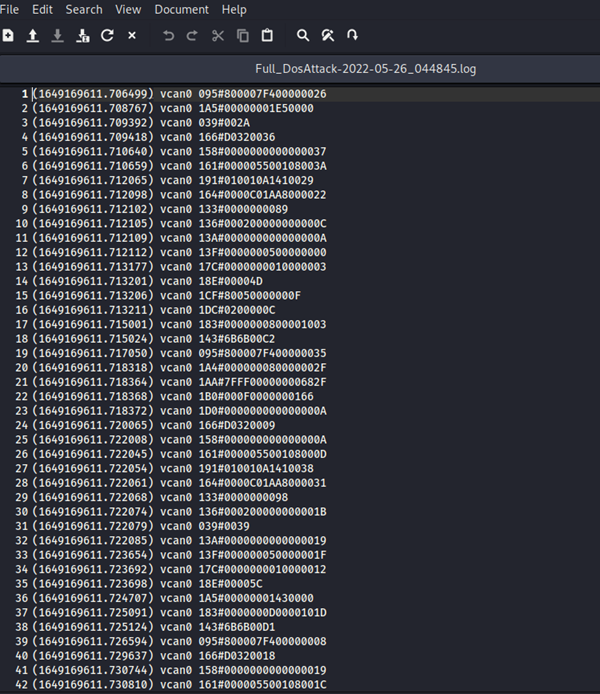The image size is (600, 694).
Task: Click line 37 text 183#0000000D0000101D
Action: click(262, 613)
